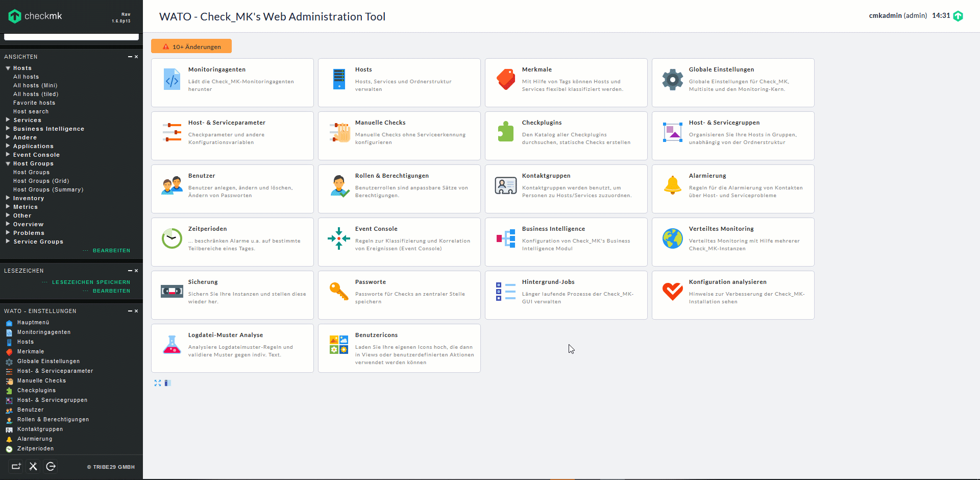980x480 pixels.
Task: Open the Rollen & Berechtigungen tile icon
Action: [339, 186]
